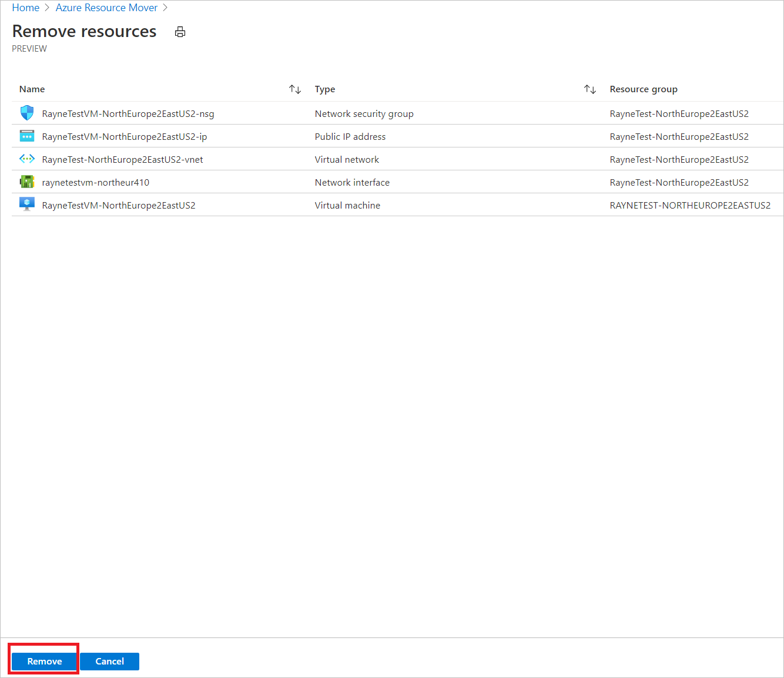The height and width of the screenshot is (678, 784).
Task: Select the RayneTestVM-NorthEurope2EastUS2-ip resource
Action: 124,136
